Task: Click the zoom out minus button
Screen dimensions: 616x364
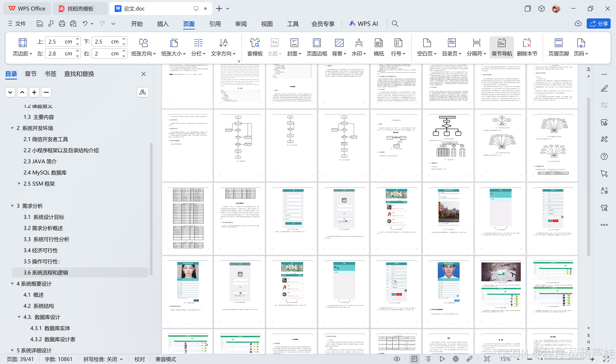Action: click(x=530, y=359)
